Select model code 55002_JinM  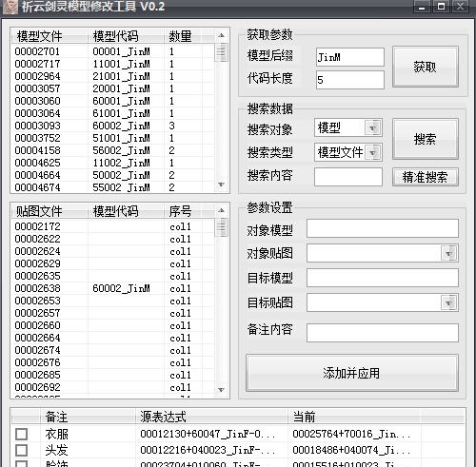[x=121, y=187]
